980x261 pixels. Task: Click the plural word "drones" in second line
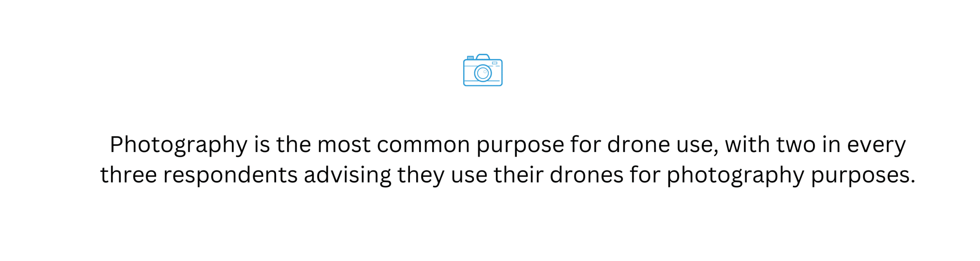587,175
